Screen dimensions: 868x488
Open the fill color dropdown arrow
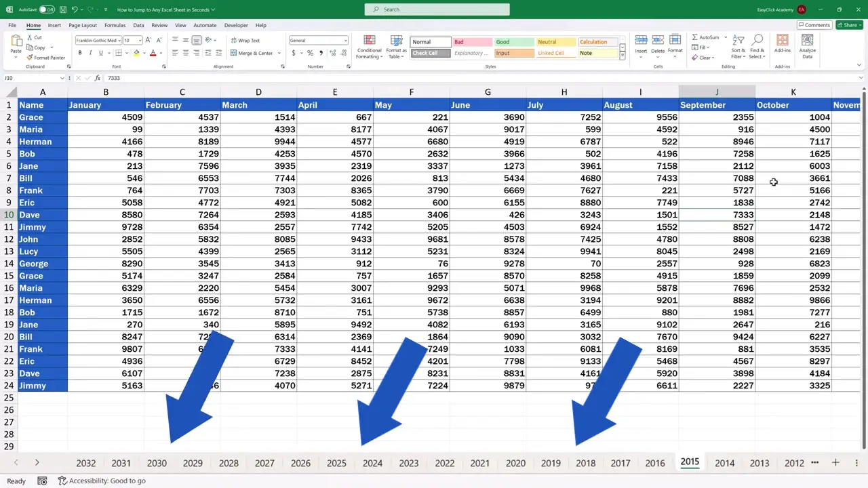coord(144,53)
